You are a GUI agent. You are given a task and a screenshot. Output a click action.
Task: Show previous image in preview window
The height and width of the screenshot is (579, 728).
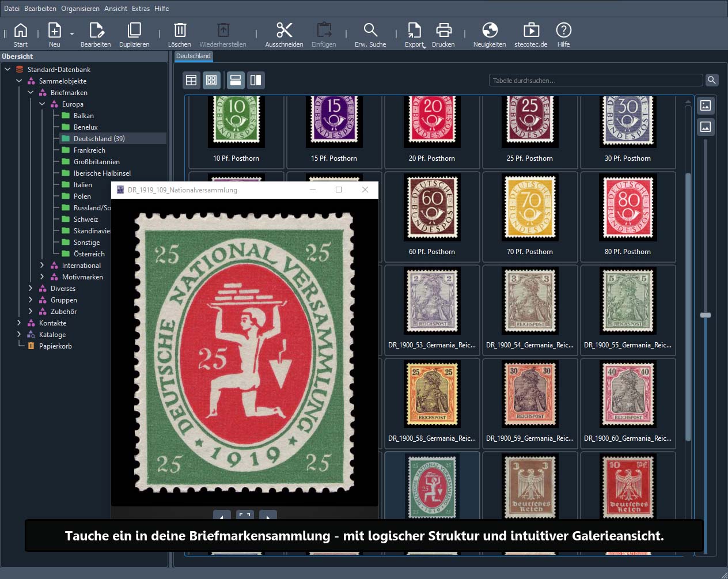pos(222,515)
